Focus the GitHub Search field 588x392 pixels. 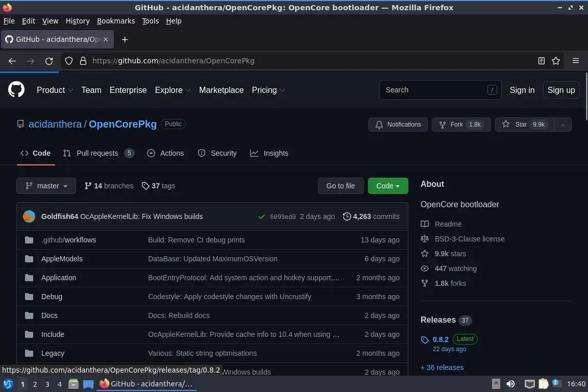[x=440, y=90]
